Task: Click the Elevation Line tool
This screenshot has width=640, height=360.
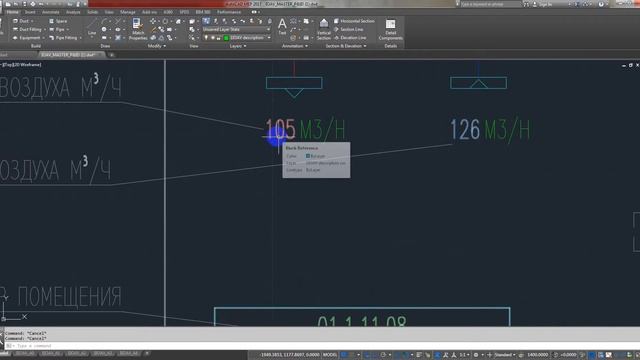Action: click(x=350, y=38)
